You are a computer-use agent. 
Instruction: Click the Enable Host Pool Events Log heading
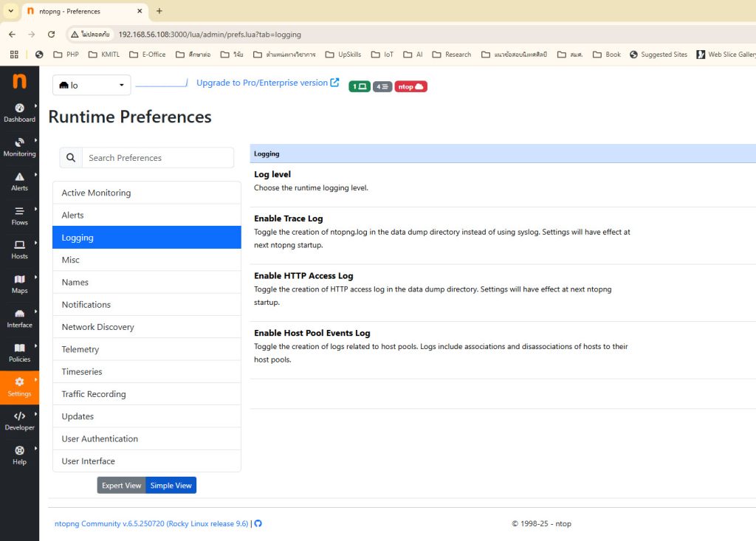312,333
